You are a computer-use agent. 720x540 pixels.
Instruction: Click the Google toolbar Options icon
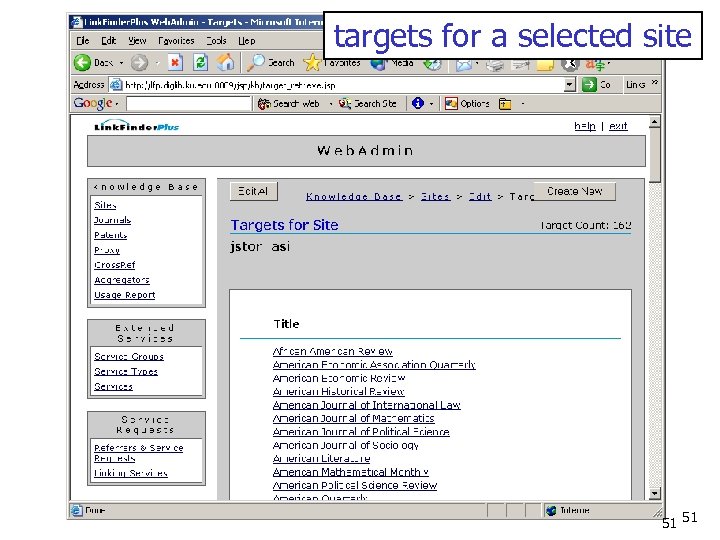point(451,104)
